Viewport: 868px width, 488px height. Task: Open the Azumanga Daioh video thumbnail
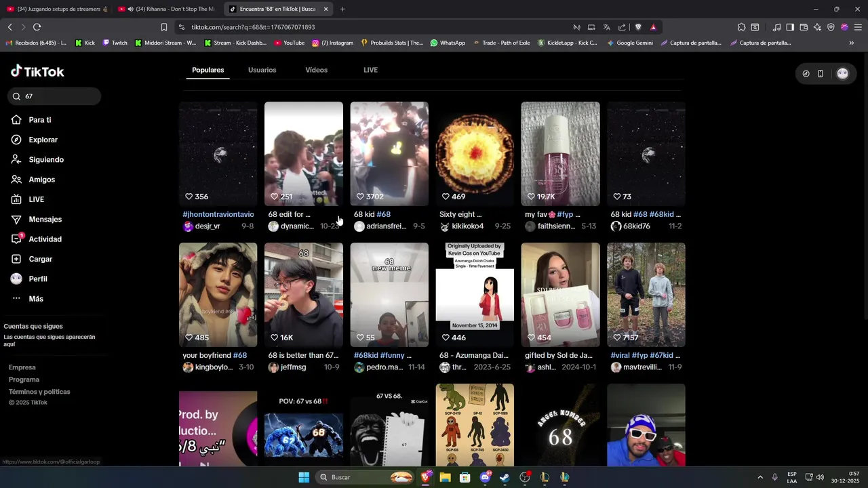(x=475, y=295)
